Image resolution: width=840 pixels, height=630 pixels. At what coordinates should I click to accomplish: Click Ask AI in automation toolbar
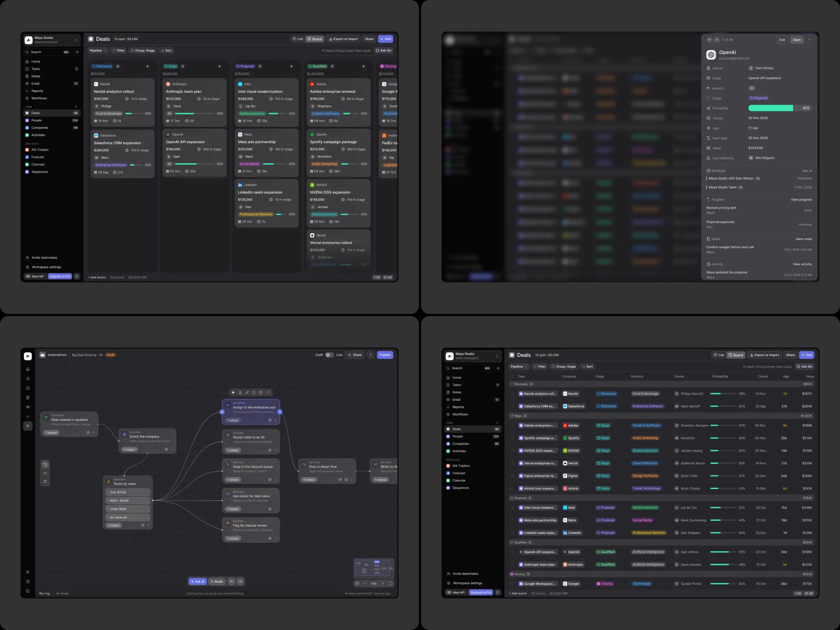point(198,581)
